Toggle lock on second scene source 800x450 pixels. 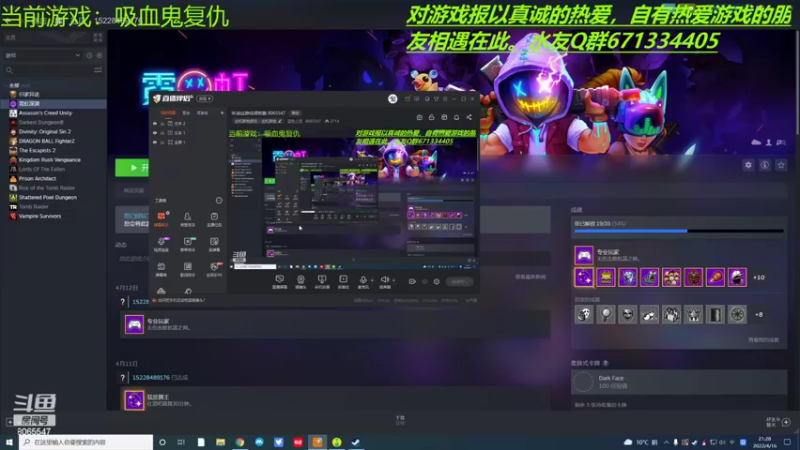[163, 133]
